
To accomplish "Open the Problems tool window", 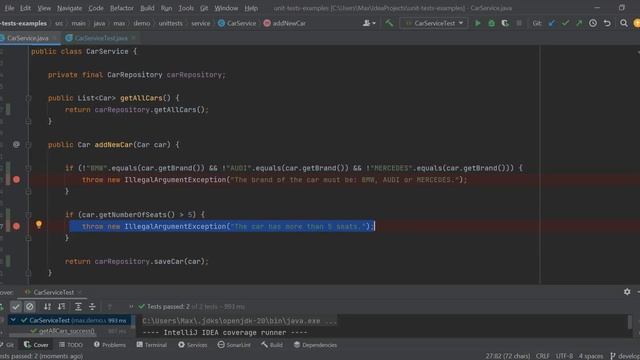I will click(110, 345).
